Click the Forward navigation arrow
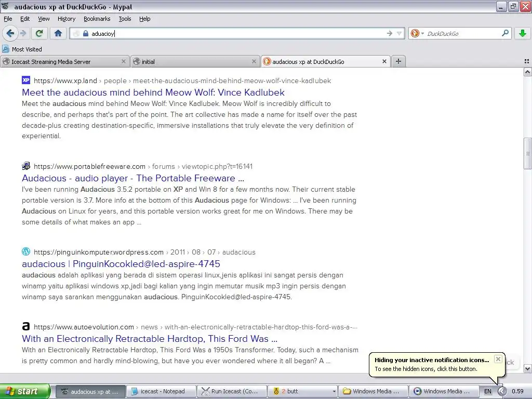Image resolution: width=532 pixels, height=399 pixels. 23,33
